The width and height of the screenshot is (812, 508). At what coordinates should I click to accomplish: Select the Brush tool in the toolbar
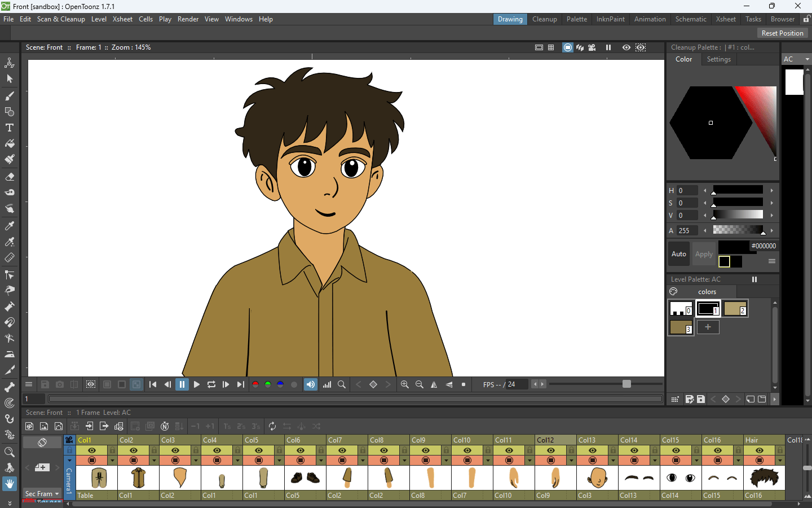pyautogui.click(x=10, y=95)
